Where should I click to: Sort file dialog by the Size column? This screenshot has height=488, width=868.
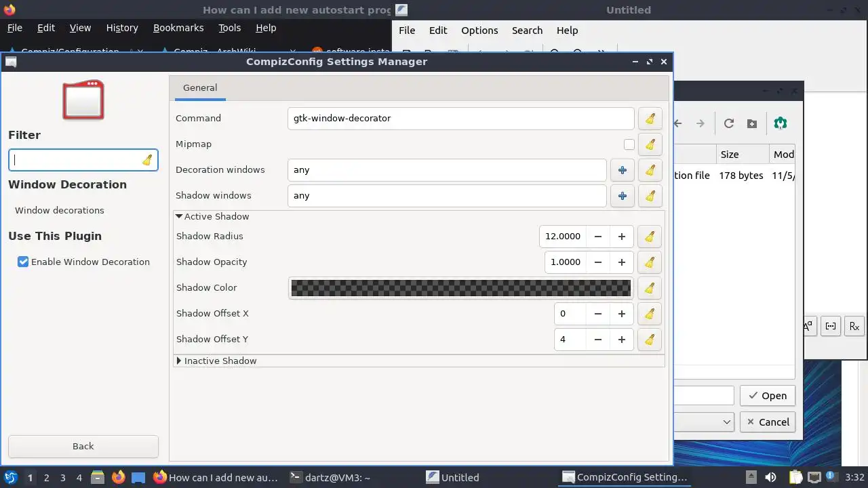coord(742,155)
